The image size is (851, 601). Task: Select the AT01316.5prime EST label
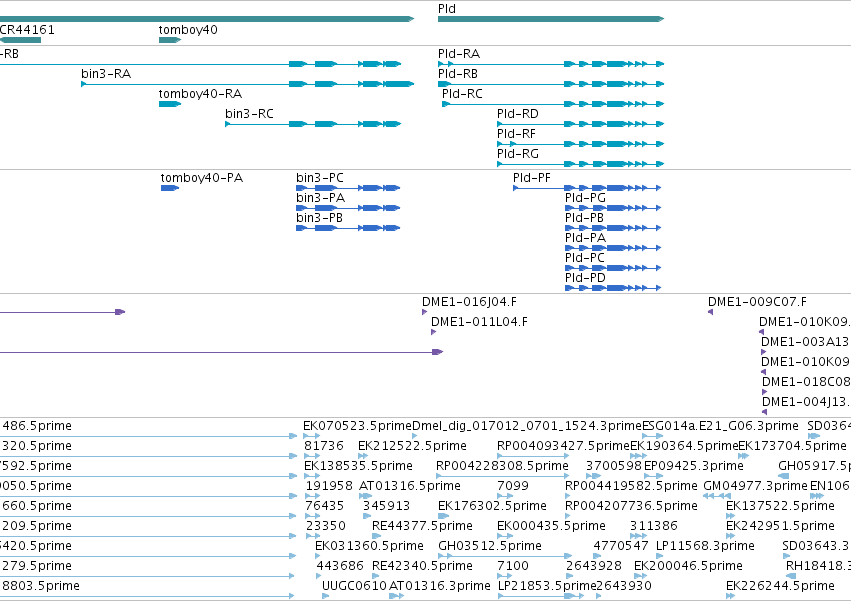tap(410, 486)
